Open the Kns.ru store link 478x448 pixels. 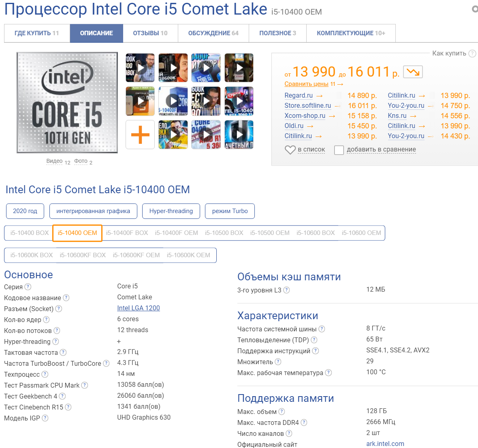click(x=397, y=116)
